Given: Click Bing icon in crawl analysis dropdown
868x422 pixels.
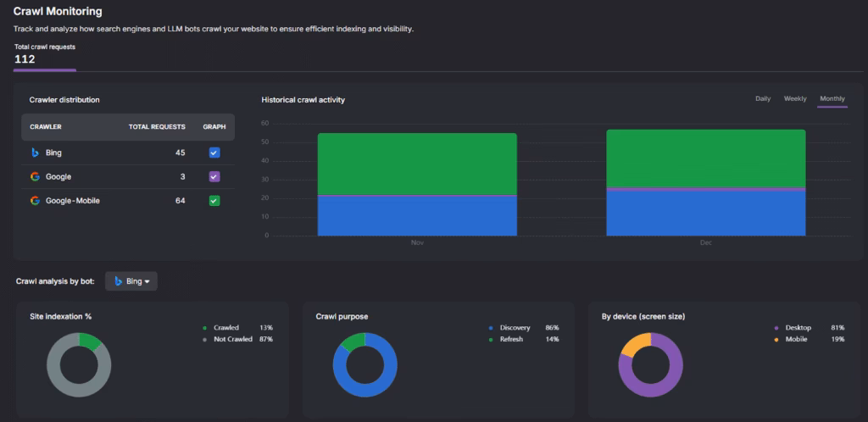Looking at the screenshot, I should point(119,281).
